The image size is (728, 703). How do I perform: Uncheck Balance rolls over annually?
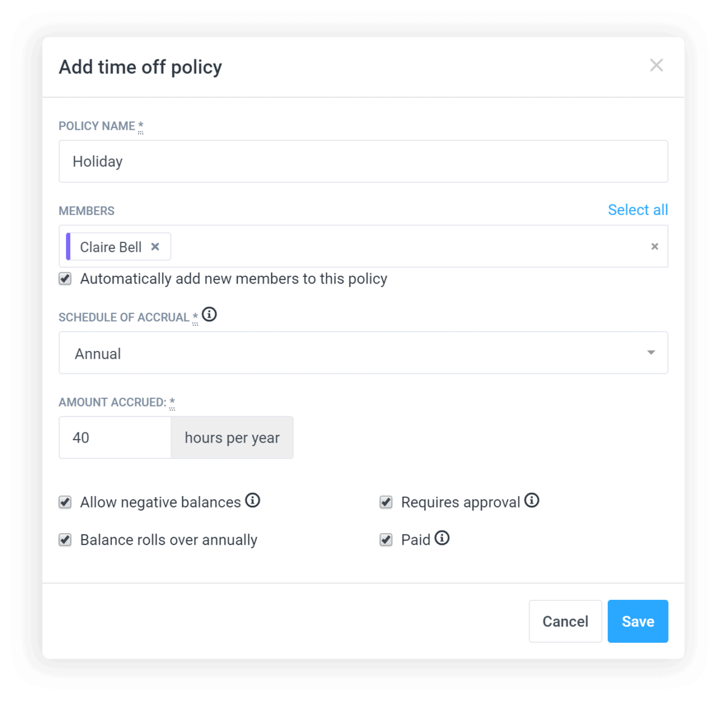65,540
